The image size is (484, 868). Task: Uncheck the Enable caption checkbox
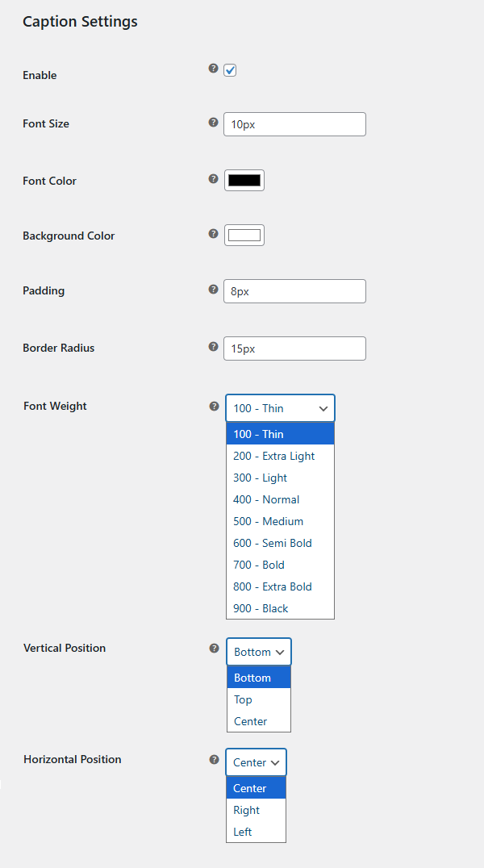(230, 70)
